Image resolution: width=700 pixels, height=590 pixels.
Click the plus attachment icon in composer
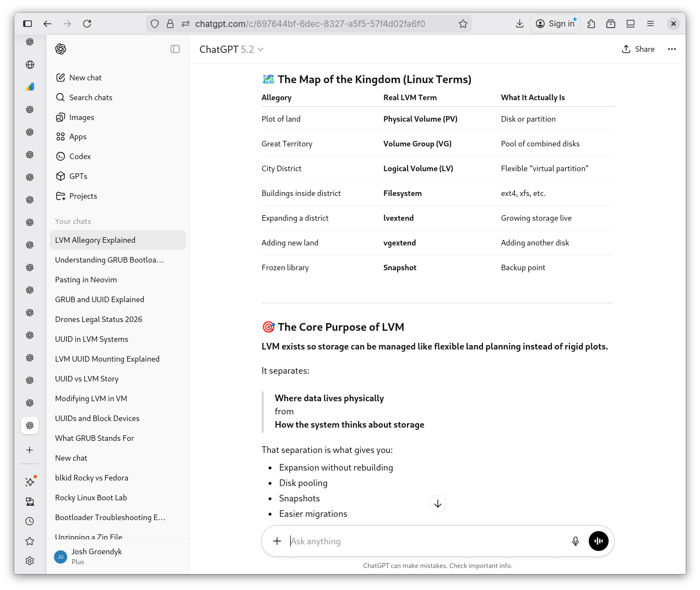277,541
